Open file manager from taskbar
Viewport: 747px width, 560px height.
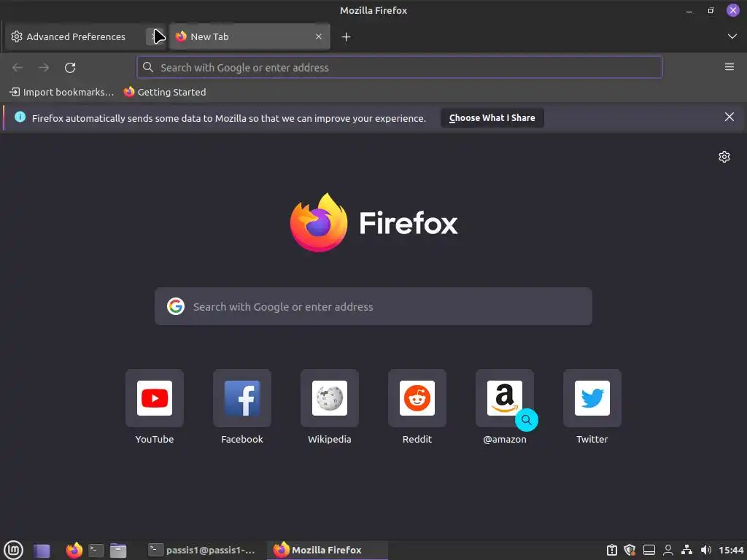[118, 551]
